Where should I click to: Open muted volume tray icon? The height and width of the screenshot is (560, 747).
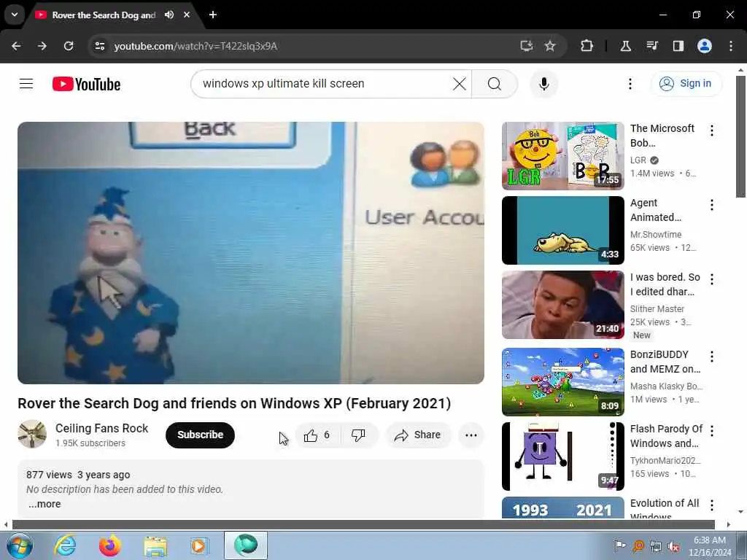pyautogui.click(x=673, y=547)
